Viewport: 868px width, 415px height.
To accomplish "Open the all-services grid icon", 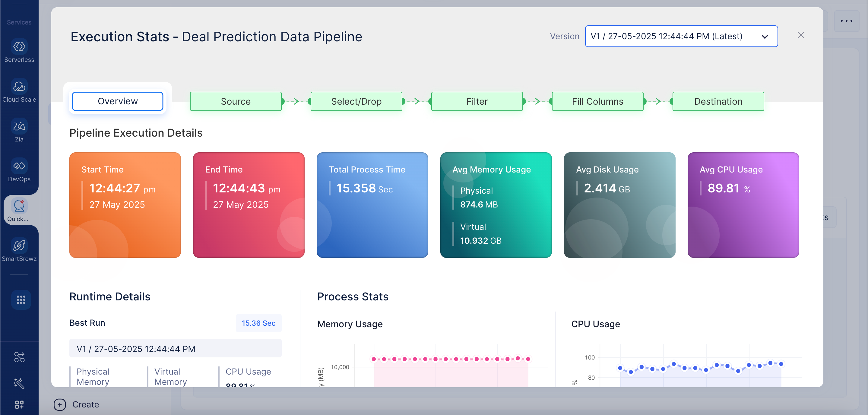I will (x=21, y=299).
